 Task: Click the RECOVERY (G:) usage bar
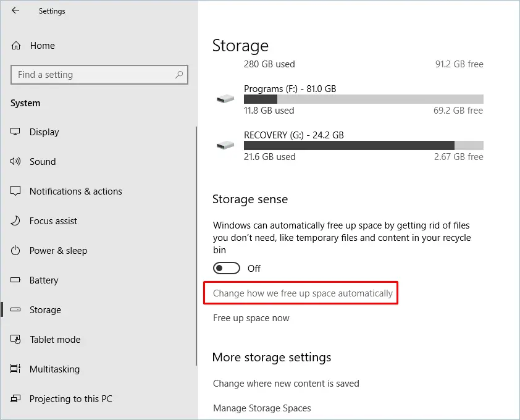click(363, 146)
